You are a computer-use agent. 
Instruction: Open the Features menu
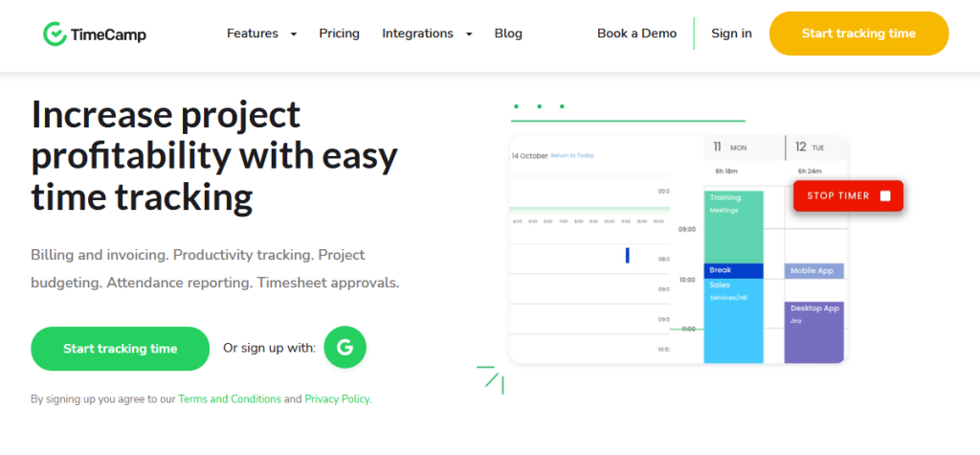253,34
